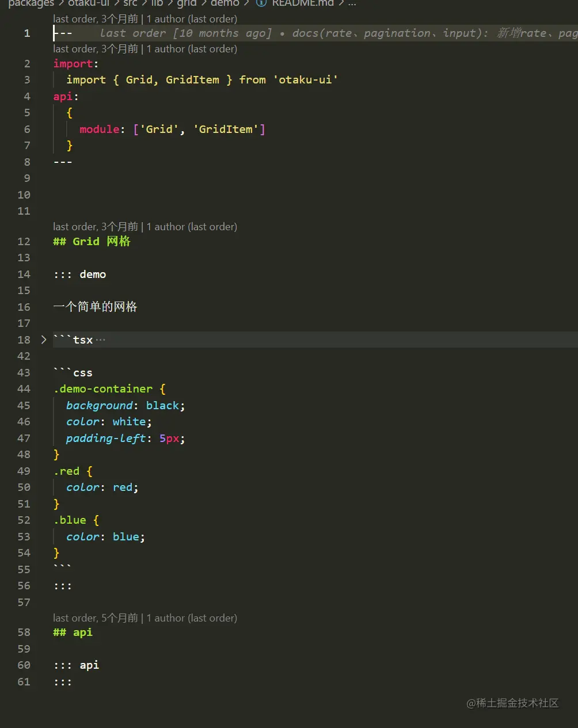The image size is (578, 728).
Task: Click '1 author (last order)' lens above line 1
Action: (x=192, y=19)
